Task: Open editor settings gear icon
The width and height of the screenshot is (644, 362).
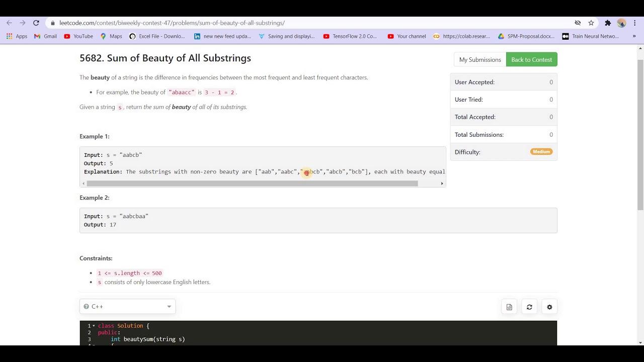Action: (549, 307)
